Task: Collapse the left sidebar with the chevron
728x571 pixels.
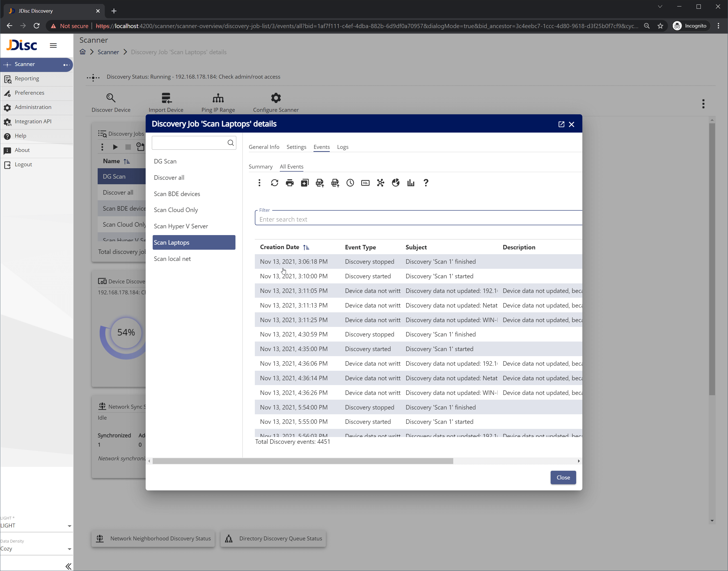Action: [68, 566]
